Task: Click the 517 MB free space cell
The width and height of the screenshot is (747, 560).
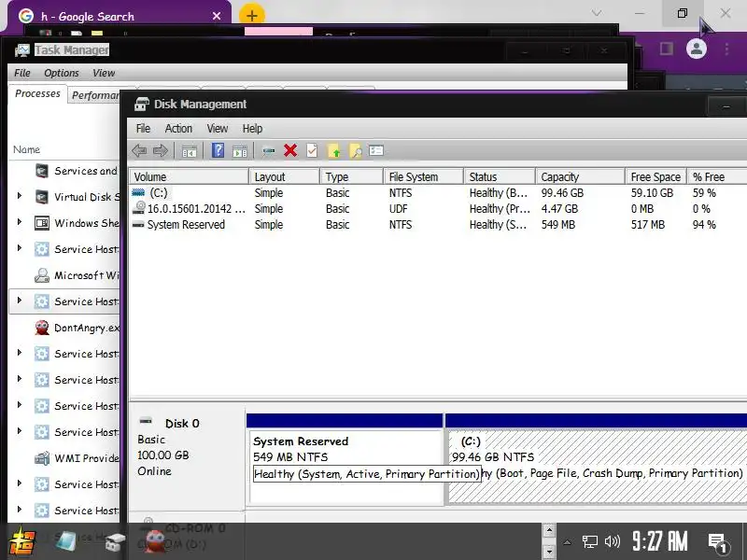Action: [647, 224]
